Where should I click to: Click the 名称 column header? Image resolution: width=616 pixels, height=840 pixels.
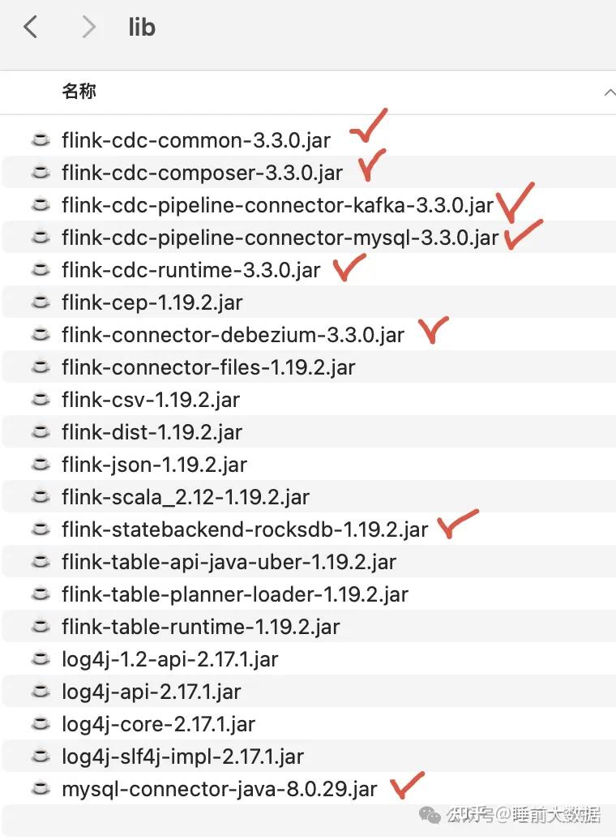[79, 92]
